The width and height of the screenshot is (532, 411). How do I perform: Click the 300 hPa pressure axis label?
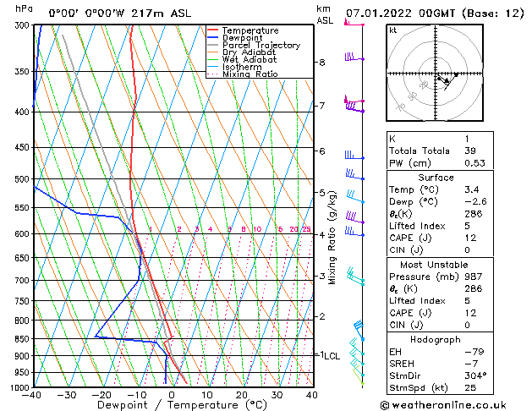pos(24,25)
